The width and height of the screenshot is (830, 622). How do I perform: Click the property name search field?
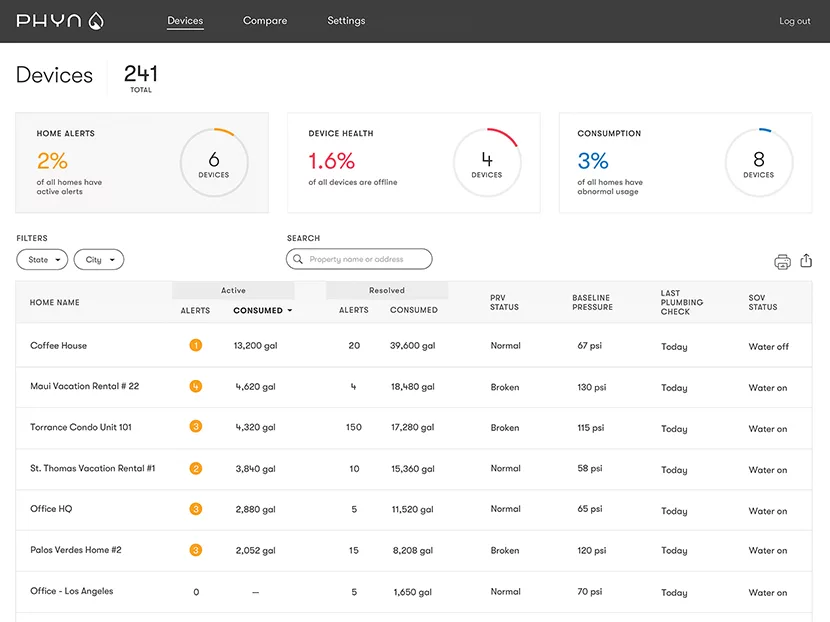pyautogui.click(x=366, y=260)
